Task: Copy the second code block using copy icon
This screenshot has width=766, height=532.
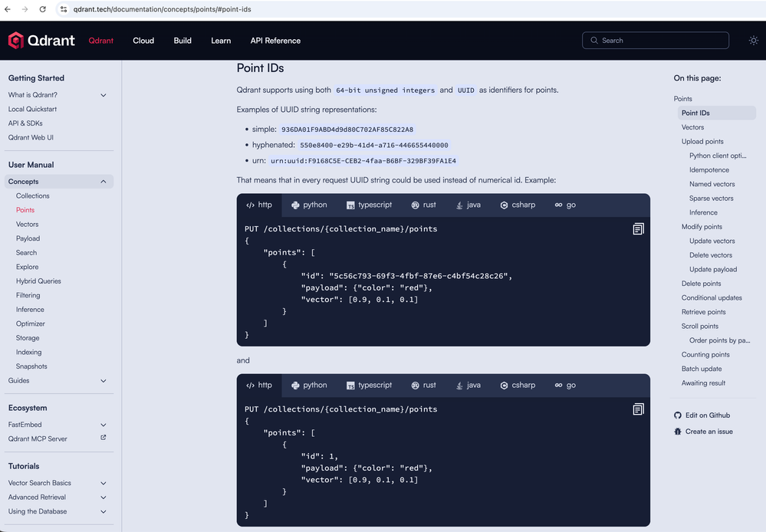Action: [638, 409]
